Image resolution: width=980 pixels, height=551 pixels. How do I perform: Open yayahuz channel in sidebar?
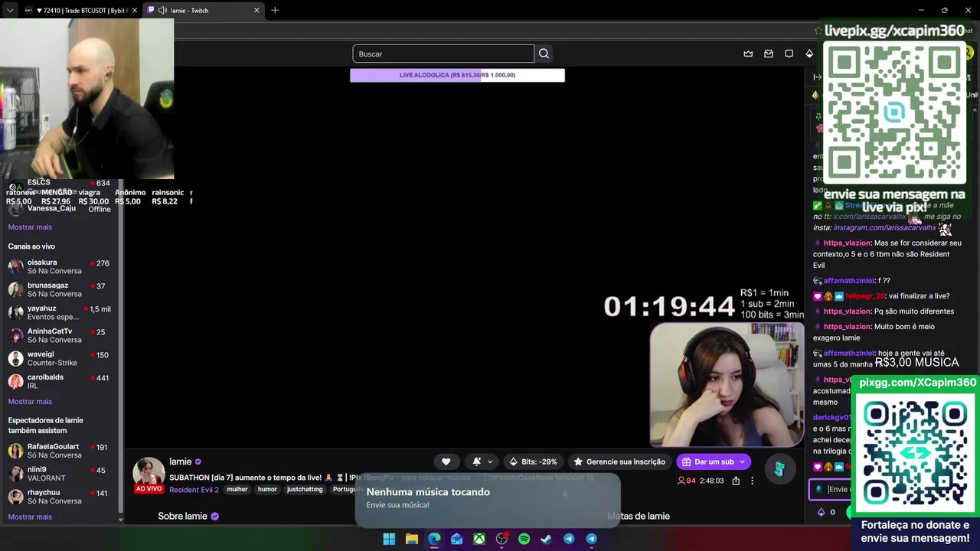60,312
